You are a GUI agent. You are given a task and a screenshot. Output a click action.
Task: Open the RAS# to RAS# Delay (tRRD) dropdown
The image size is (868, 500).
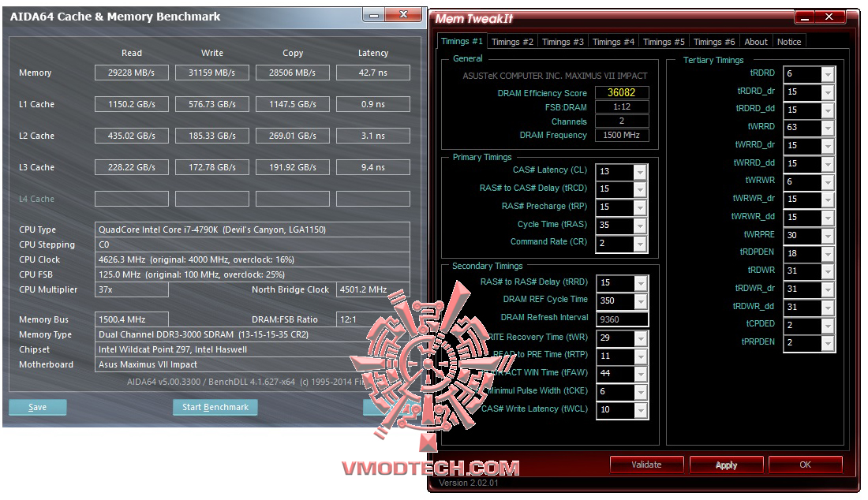click(x=641, y=283)
